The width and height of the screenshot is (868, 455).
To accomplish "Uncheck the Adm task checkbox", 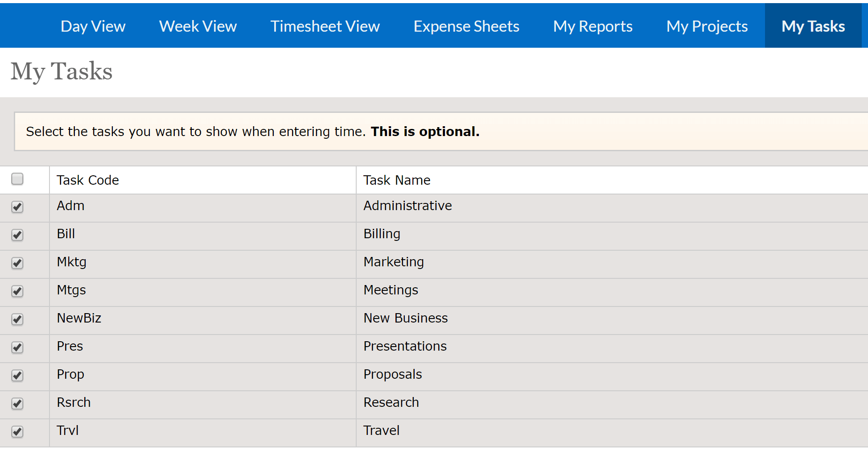I will (x=17, y=207).
